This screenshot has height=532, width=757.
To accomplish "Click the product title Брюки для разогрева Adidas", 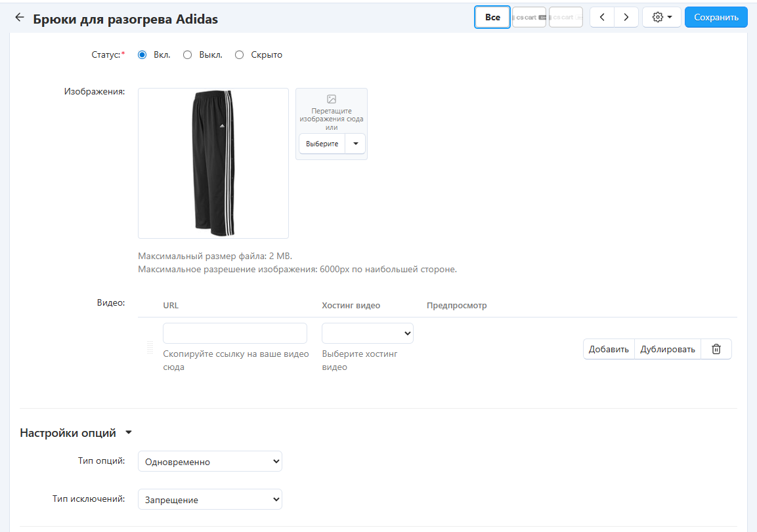I will tap(125, 19).
